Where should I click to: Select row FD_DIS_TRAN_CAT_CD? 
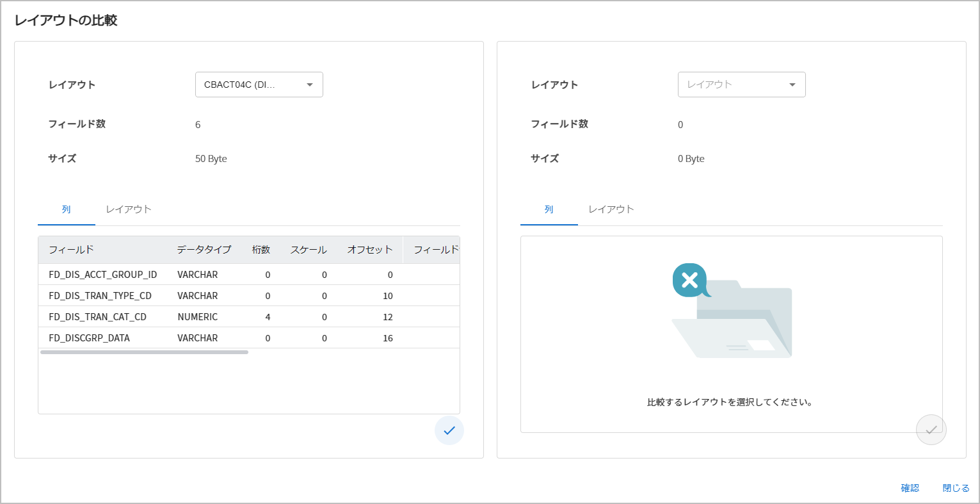[x=249, y=316]
